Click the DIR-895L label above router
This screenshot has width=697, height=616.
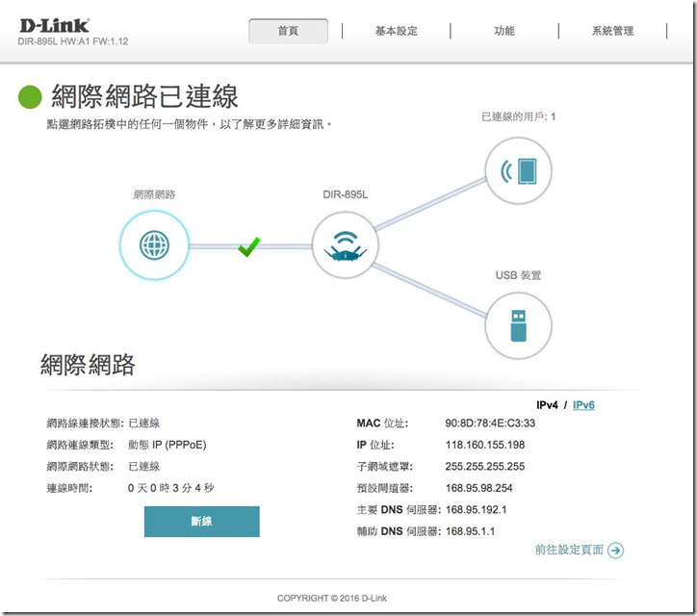346,194
